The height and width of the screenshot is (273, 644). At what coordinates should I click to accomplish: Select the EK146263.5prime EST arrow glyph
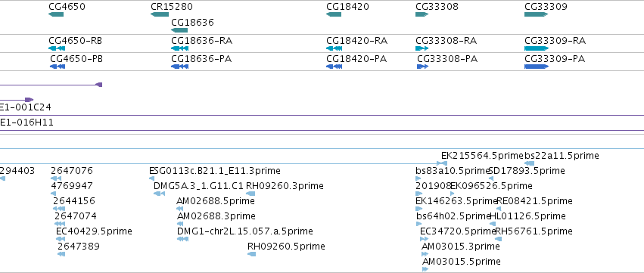(x=419, y=209)
